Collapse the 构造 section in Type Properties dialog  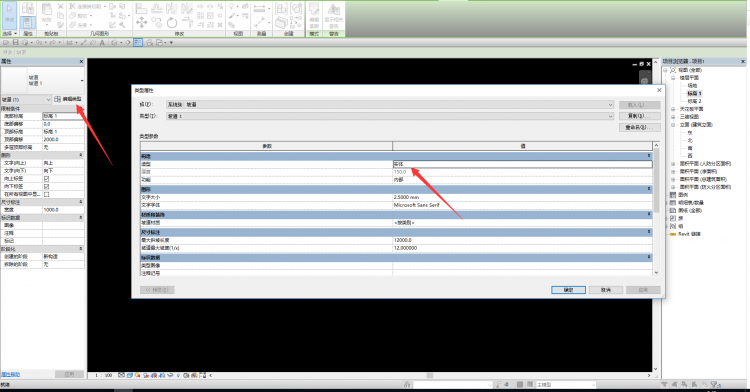point(649,156)
